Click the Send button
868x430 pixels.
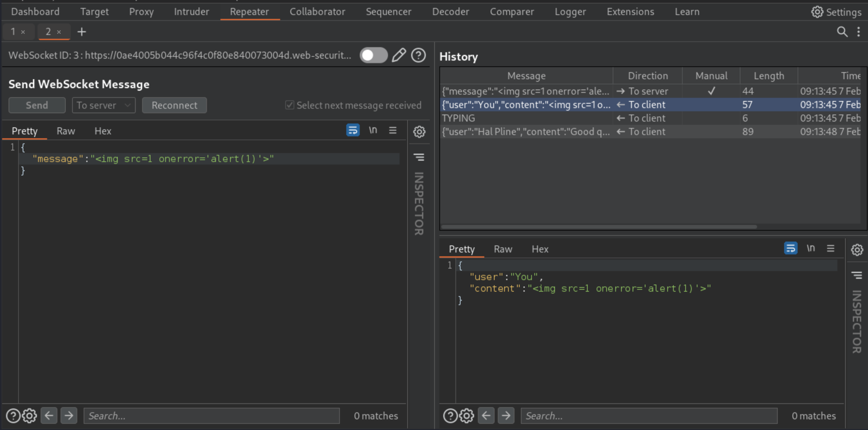pyautogui.click(x=37, y=105)
